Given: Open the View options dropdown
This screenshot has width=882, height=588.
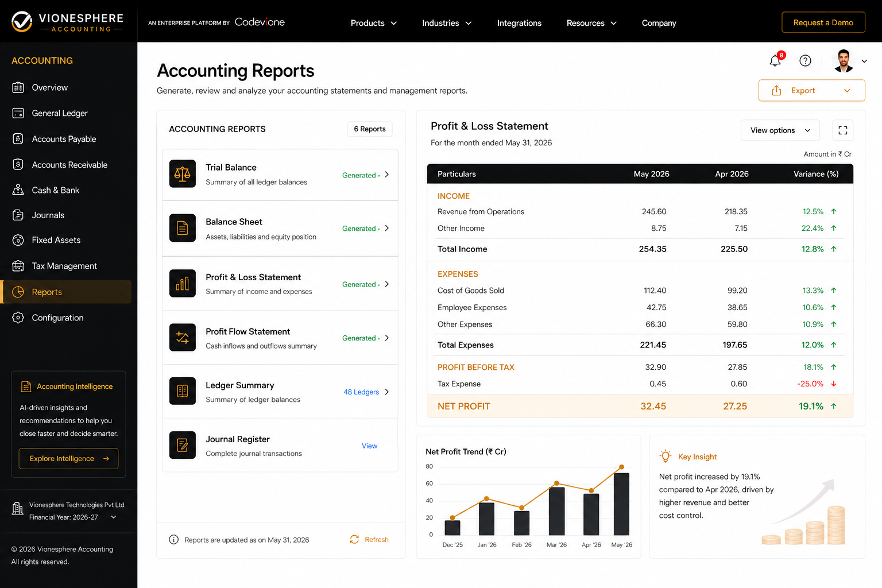Looking at the screenshot, I should (x=780, y=130).
